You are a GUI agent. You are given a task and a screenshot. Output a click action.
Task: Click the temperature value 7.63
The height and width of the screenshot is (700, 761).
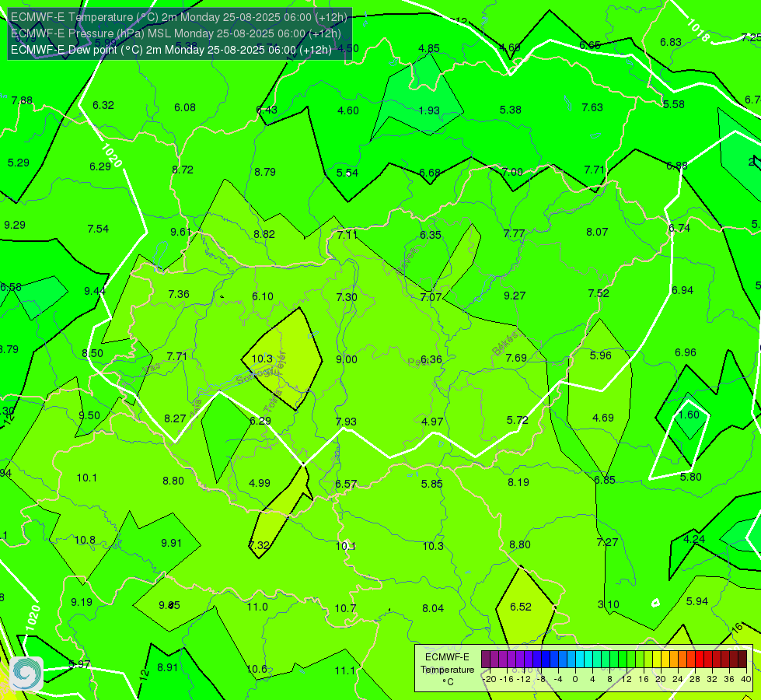tap(592, 107)
